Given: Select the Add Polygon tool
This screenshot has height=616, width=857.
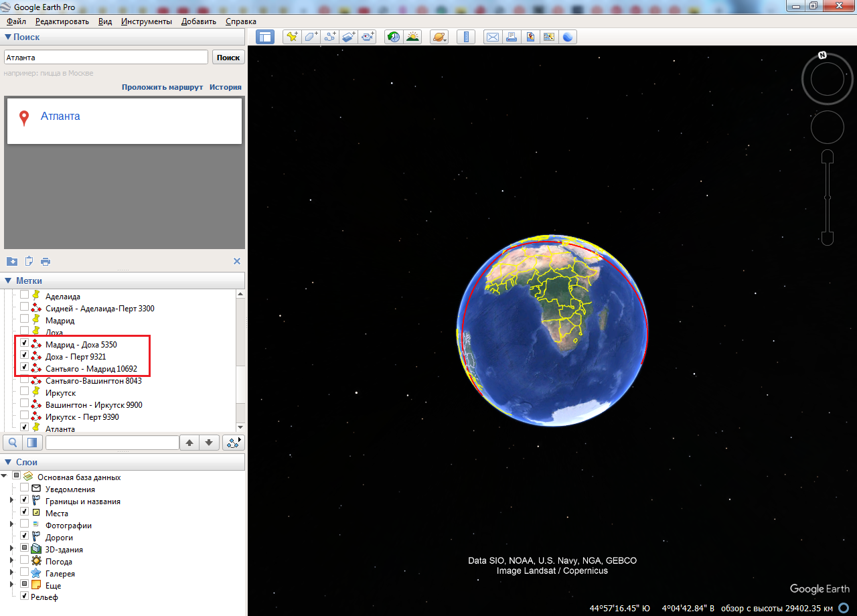Looking at the screenshot, I should click(x=311, y=37).
